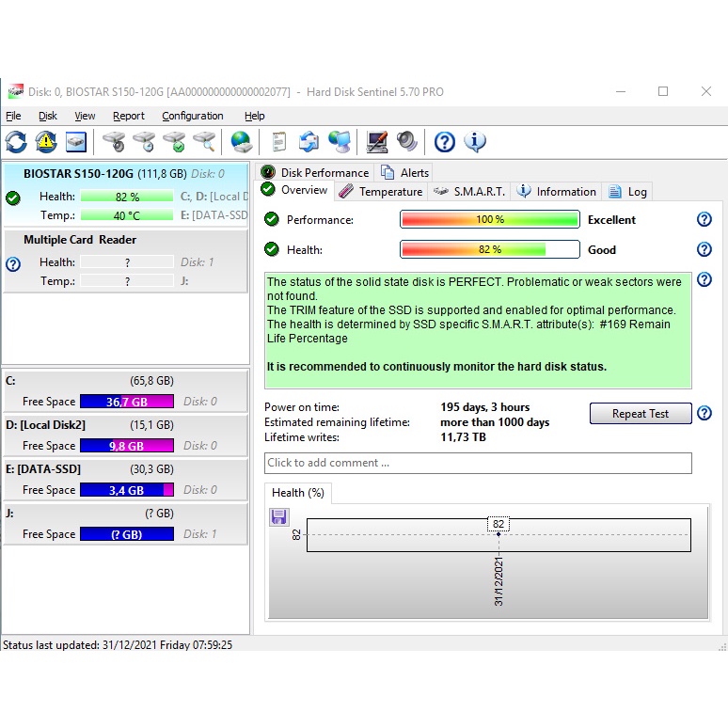Switch to the Temperature tab
Screen dimensions: 728x728
(380, 191)
